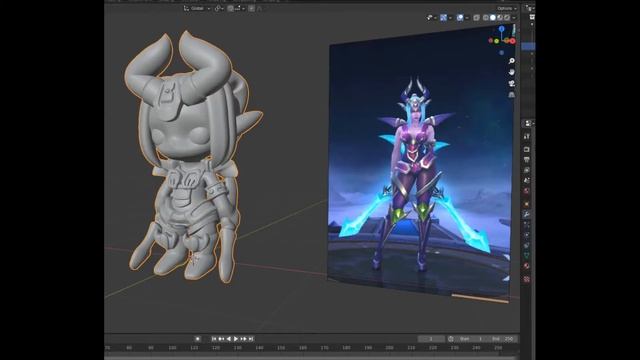
Task: Toggle the viewport gizmos button
Action: tap(443, 18)
